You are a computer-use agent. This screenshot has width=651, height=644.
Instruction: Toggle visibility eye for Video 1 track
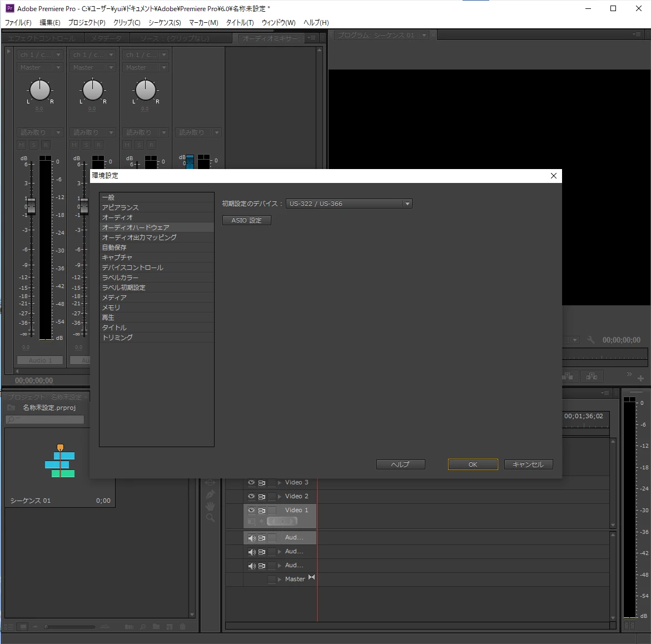(251, 510)
